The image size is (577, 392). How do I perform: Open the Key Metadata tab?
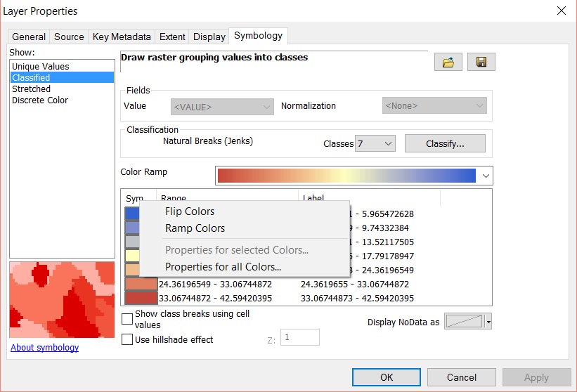point(122,37)
